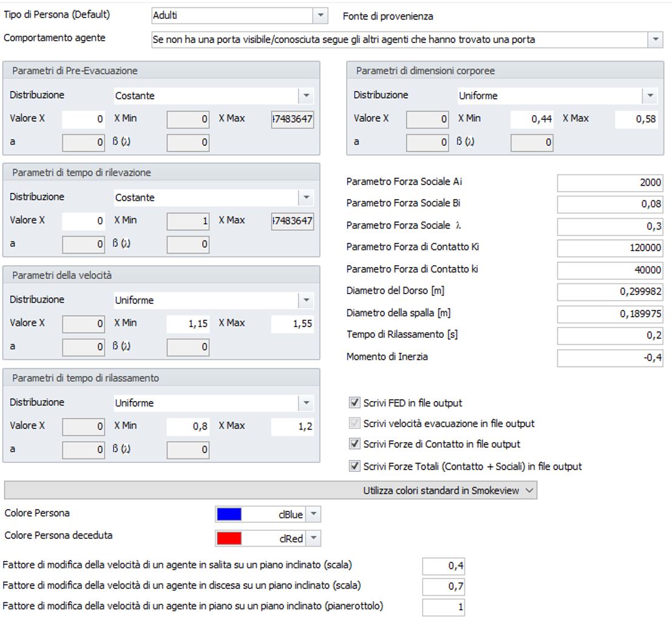The width and height of the screenshot is (672, 620).
Task: Click the Momento di Inerzia field
Action: 610,357
